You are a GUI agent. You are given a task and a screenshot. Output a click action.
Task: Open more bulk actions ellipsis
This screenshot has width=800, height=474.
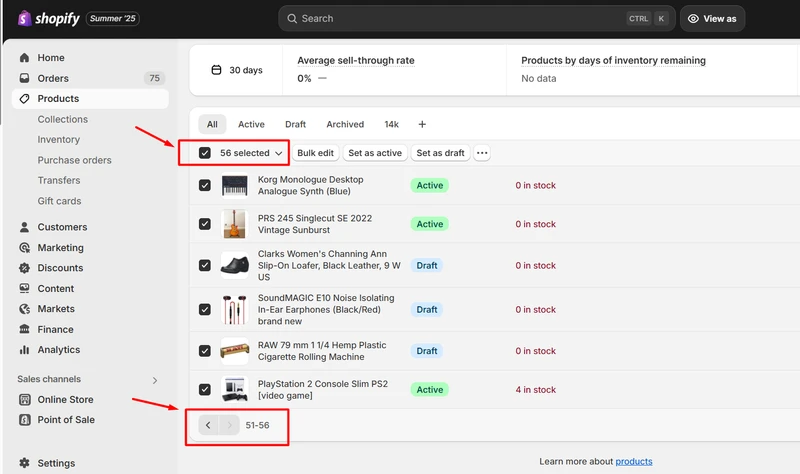click(482, 153)
